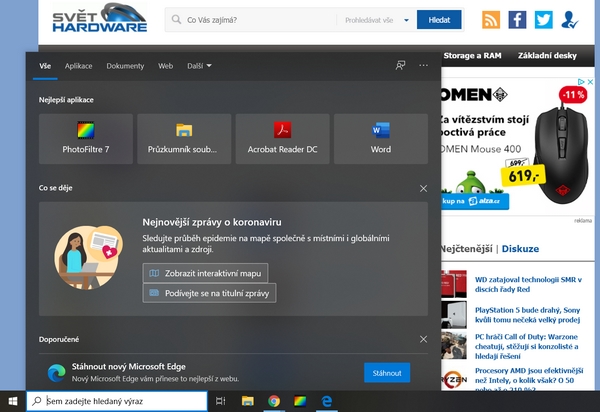Dismiss the Doporučené section

[x=423, y=339]
